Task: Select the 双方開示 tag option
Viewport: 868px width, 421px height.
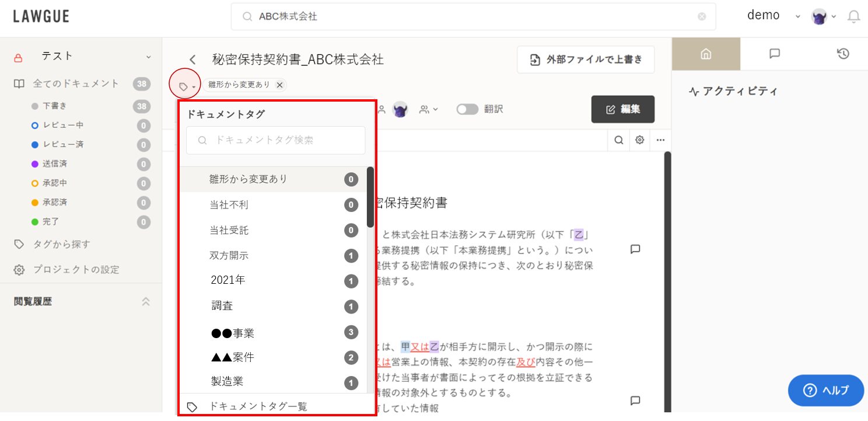Action: 229,256
